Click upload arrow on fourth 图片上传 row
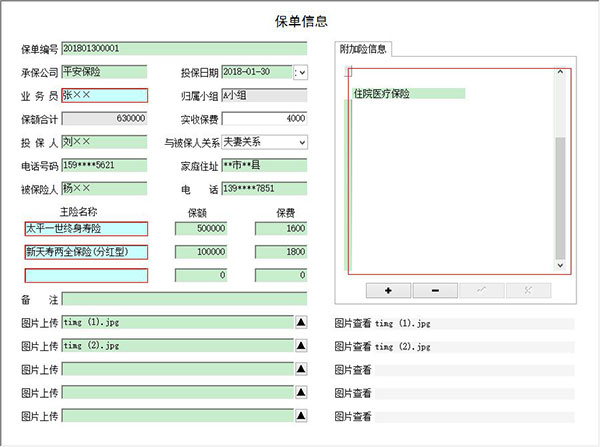Viewport: 600px width, 447px height. pos(301,392)
